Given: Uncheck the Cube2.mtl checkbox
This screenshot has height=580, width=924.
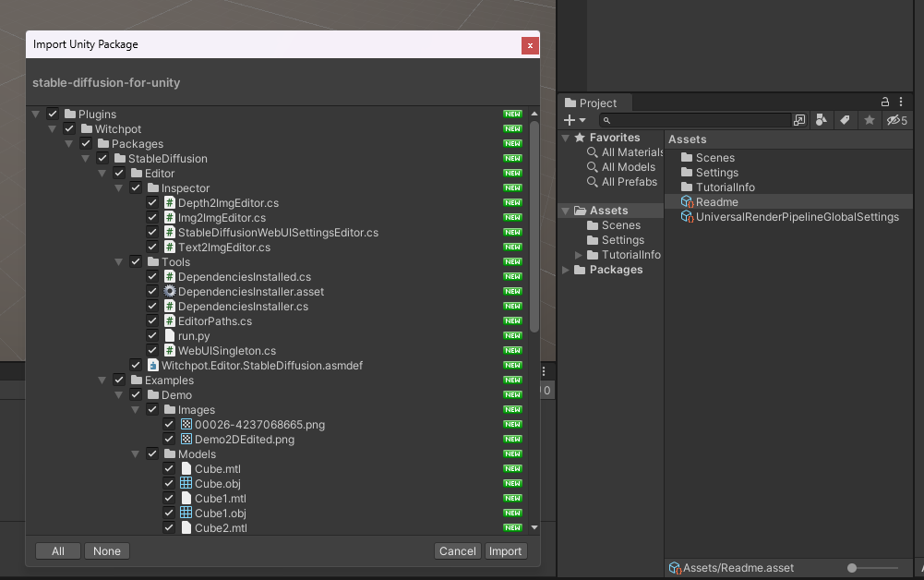Looking at the screenshot, I should [169, 527].
